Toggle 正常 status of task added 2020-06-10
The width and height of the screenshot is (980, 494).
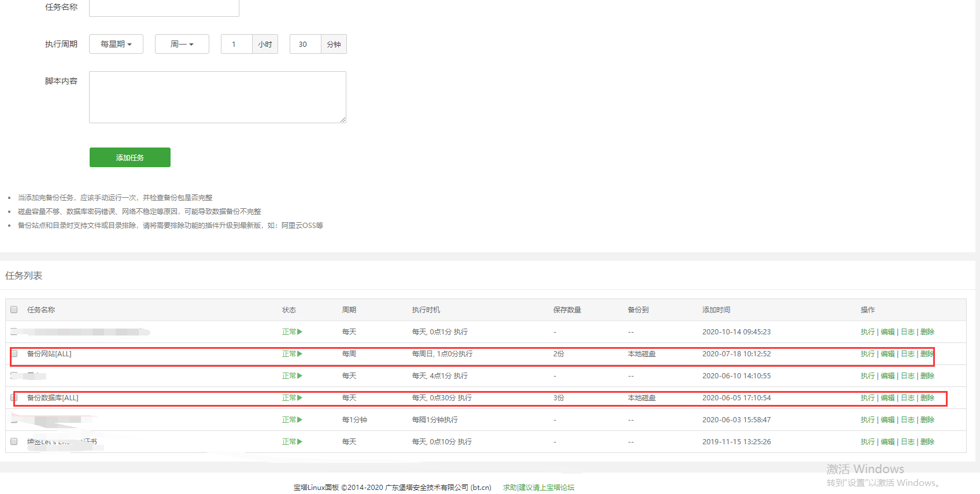(x=292, y=376)
